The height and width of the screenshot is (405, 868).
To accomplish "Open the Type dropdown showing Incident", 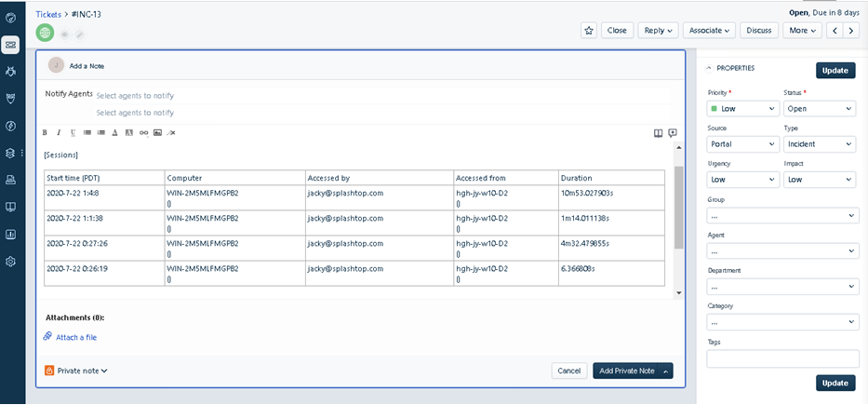I will tap(820, 144).
